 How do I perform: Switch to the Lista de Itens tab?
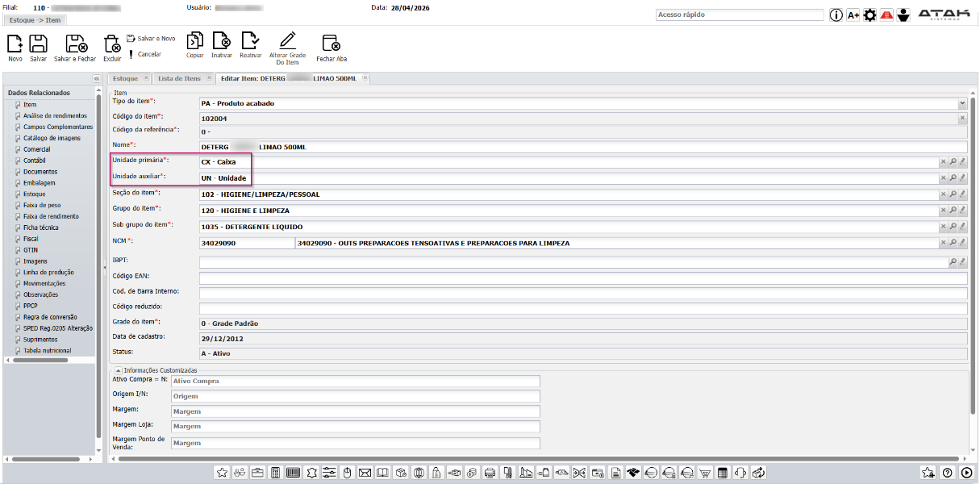coord(179,78)
